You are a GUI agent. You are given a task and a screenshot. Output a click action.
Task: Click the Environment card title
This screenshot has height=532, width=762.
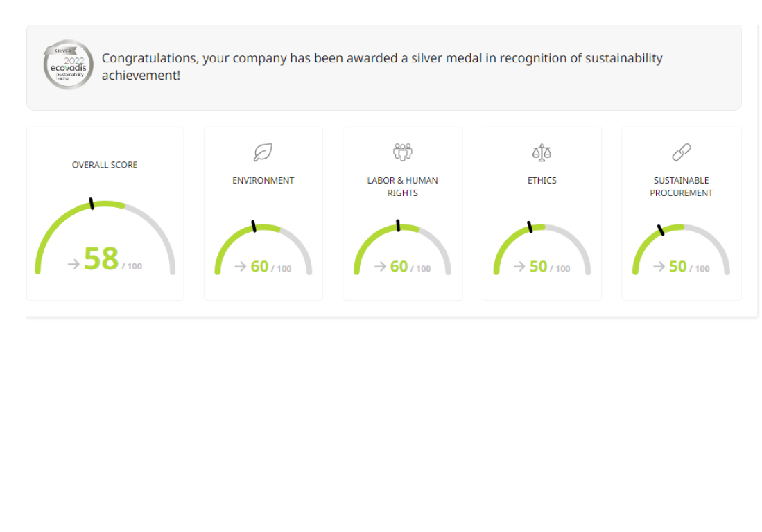click(x=263, y=181)
